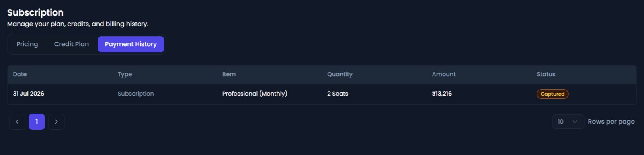Open rows per page dropdown
Image resolution: width=644 pixels, height=155 pixels.
(568, 122)
